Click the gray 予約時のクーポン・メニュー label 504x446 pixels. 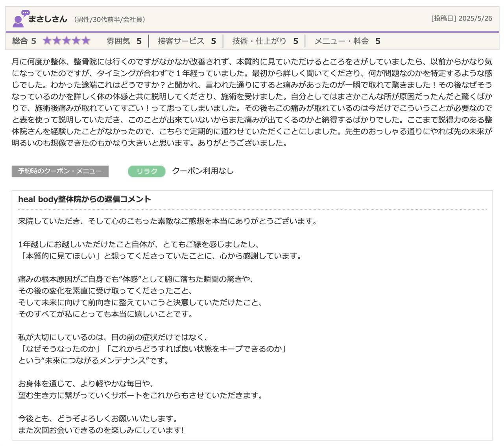click(60, 171)
